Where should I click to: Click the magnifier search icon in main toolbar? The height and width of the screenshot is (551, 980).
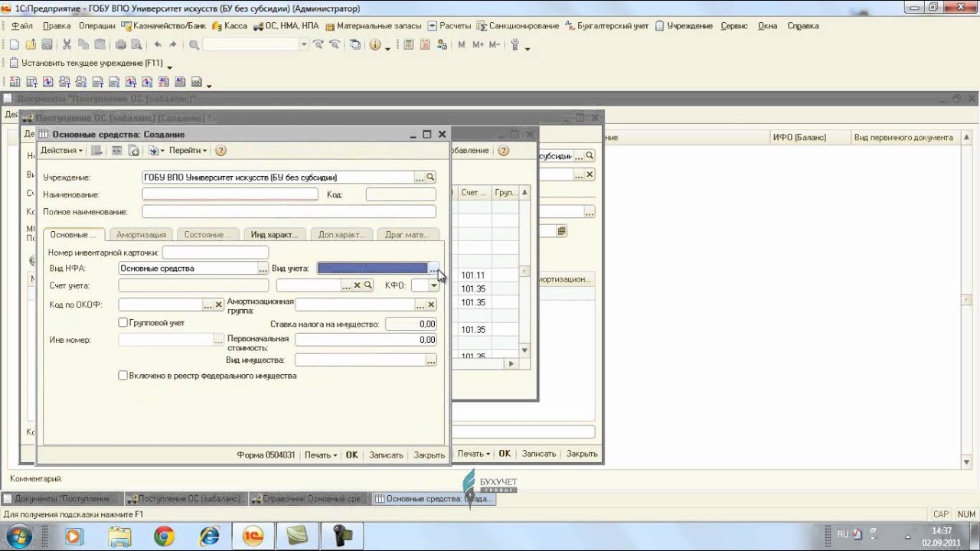coord(194,45)
